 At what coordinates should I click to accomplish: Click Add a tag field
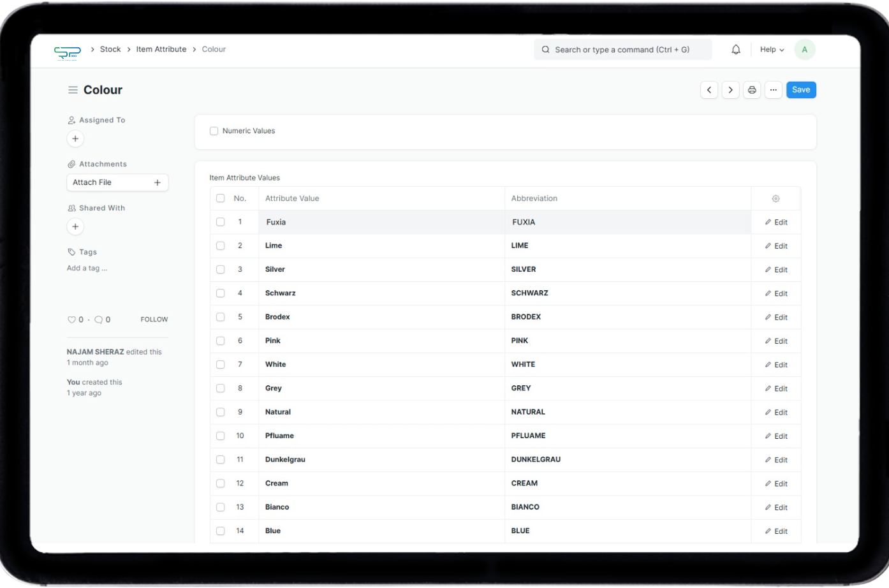87,268
